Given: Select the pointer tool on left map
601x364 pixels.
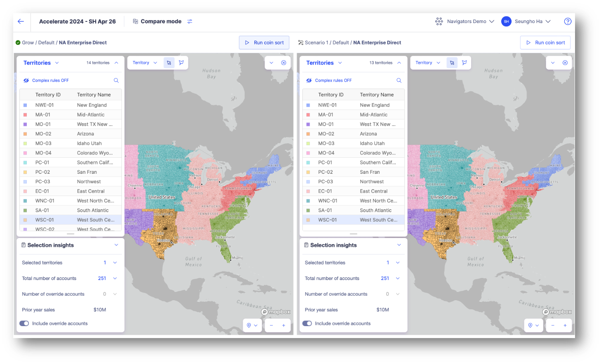Looking at the screenshot, I should tap(169, 63).
